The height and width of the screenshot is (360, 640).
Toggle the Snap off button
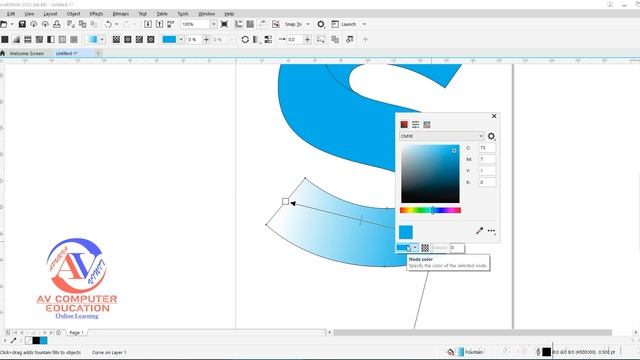(276, 24)
